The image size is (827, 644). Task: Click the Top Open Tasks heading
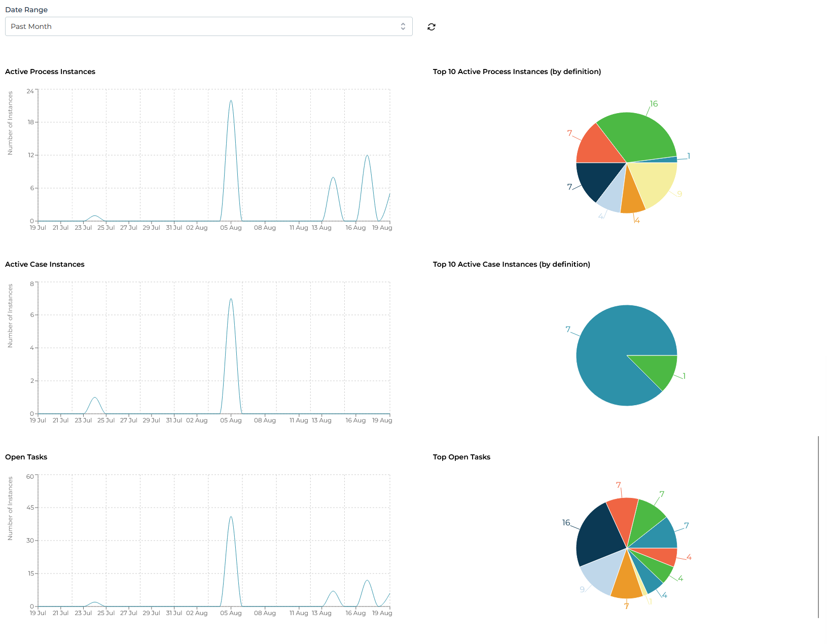(461, 457)
